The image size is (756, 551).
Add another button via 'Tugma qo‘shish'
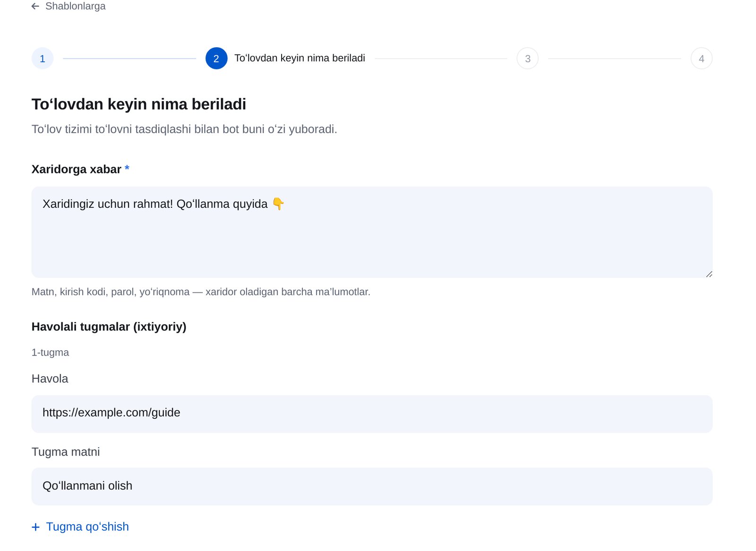(x=80, y=526)
